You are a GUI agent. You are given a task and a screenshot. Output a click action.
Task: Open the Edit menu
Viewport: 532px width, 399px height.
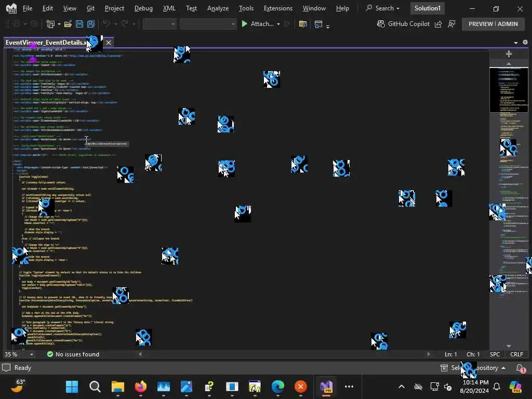click(47, 8)
